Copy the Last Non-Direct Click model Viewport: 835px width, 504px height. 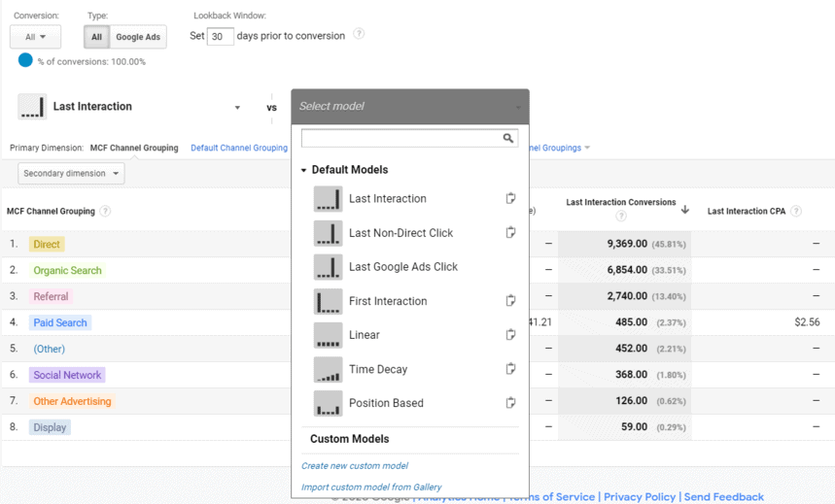510,232
